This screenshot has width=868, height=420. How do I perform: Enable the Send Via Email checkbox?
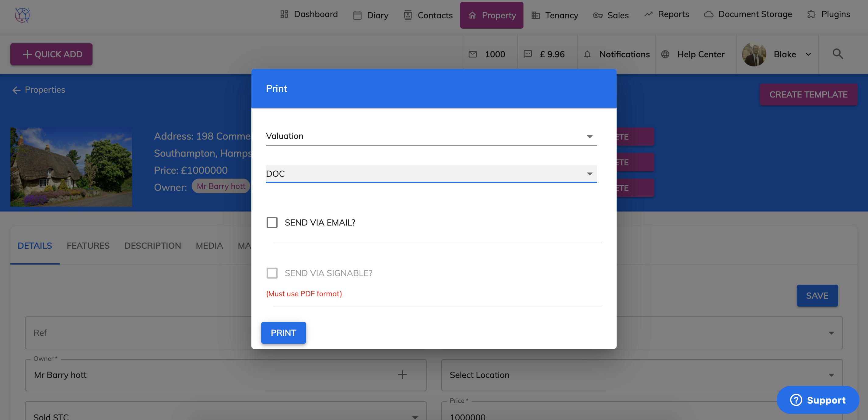click(x=272, y=222)
